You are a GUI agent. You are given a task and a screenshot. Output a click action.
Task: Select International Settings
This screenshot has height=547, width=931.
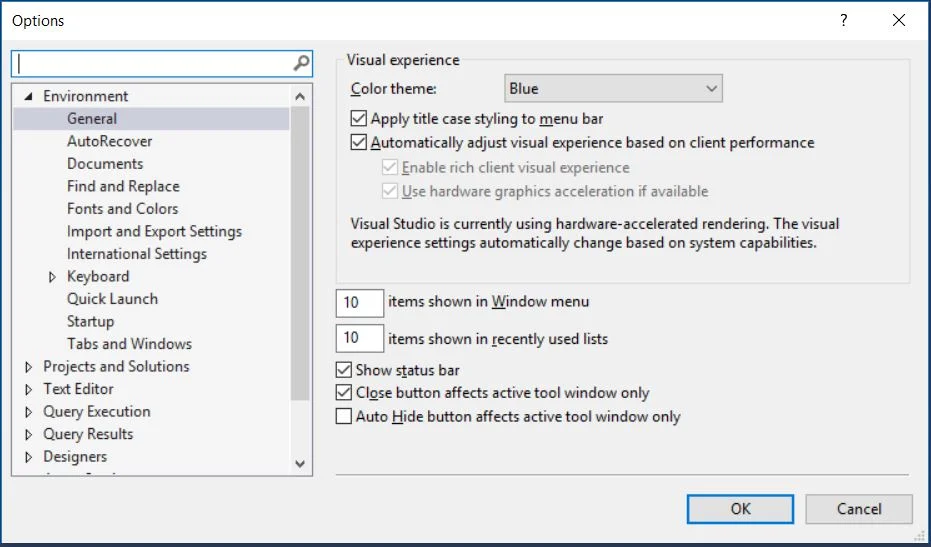click(x=137, y=254)
